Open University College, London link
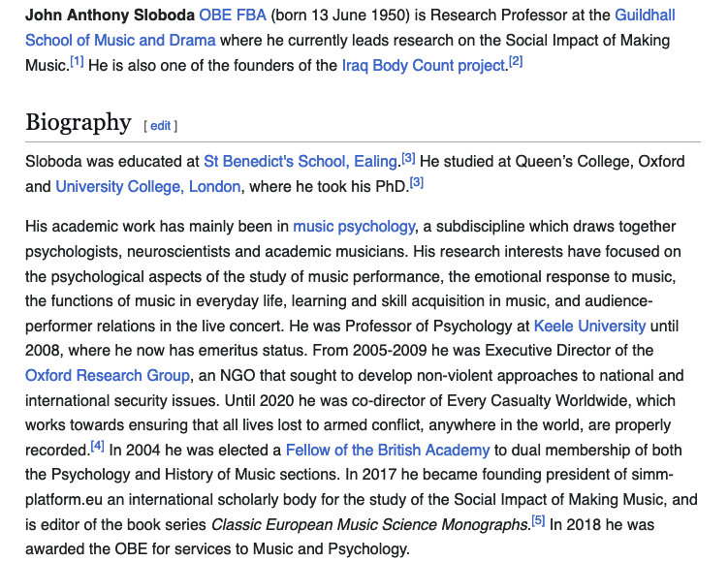This screenshot has height=561, width=728. point(147,186)
